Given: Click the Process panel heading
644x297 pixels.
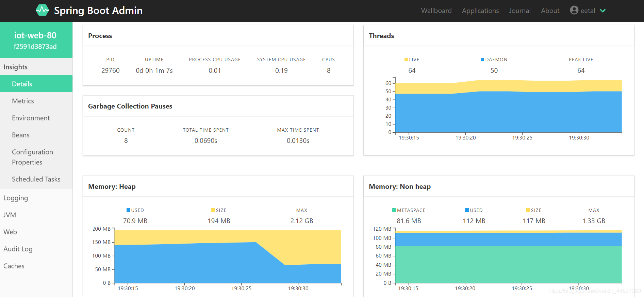Looking at the screenshot, I should click(100, 36).
